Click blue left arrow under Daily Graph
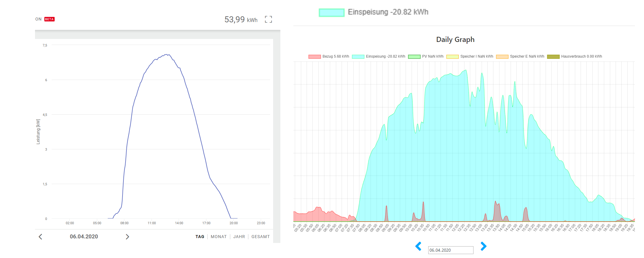Screen dimensions: 644x258 (418, 246)
